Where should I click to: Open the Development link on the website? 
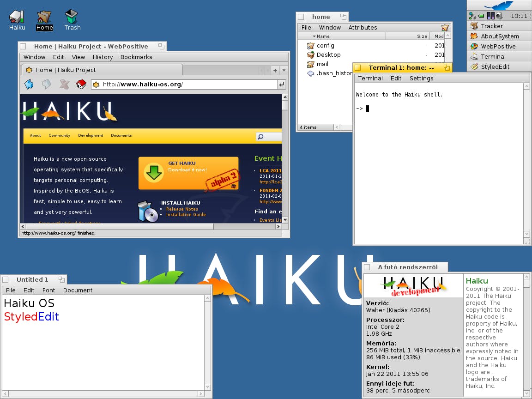(91, 135)
